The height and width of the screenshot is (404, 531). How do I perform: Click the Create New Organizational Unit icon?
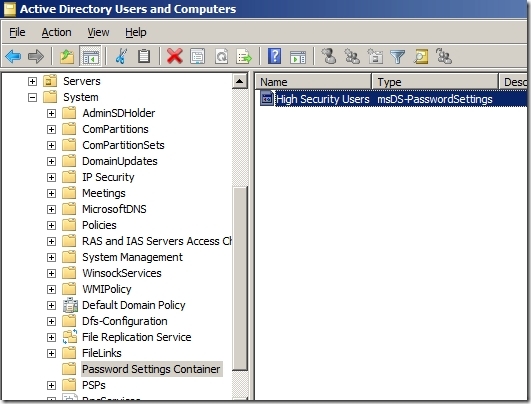pyautogui.click(x=375, y=56)
